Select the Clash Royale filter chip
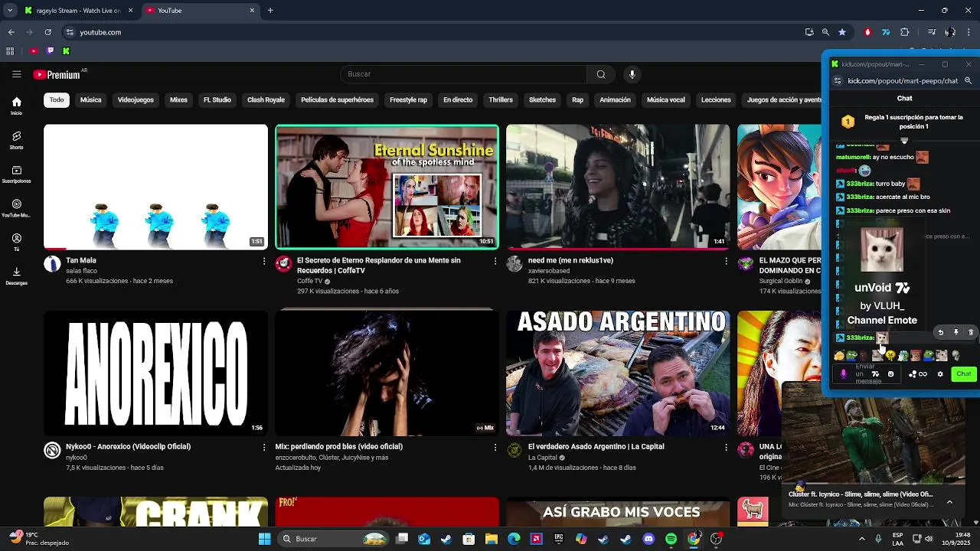 [266, 99]
